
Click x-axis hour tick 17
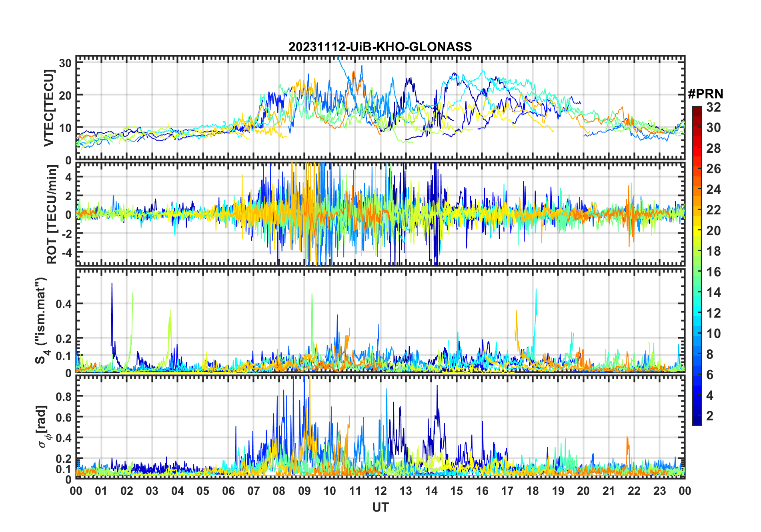coord(507,491)
